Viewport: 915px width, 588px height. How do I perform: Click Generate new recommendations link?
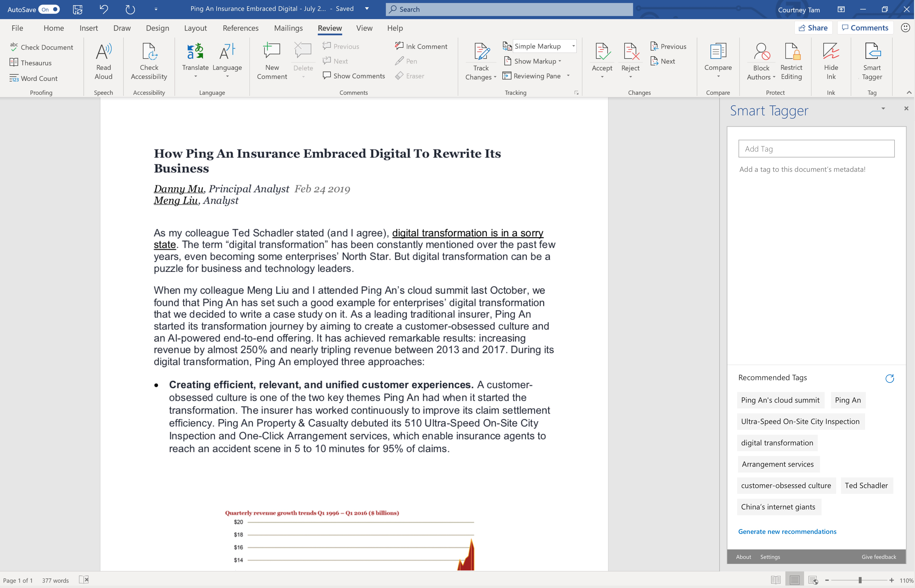point(787,532)
